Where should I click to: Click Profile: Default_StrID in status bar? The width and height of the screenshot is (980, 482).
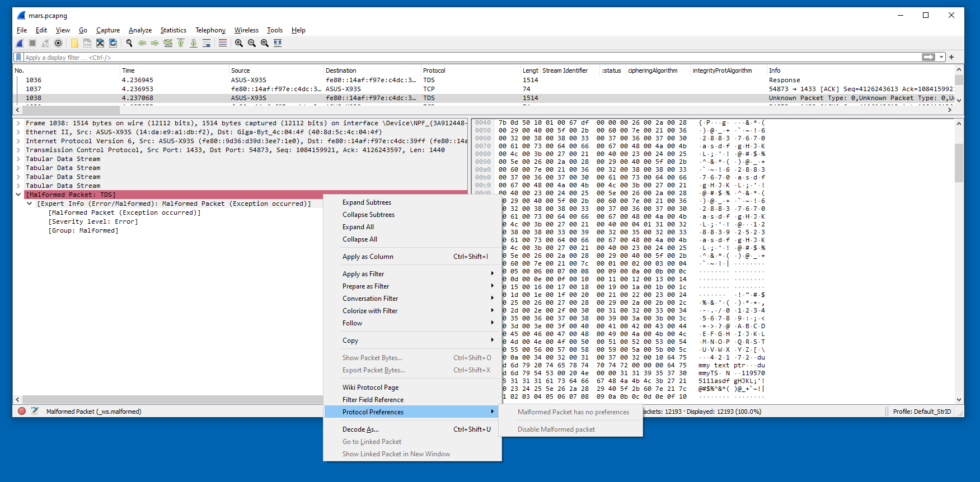[922, 412]
